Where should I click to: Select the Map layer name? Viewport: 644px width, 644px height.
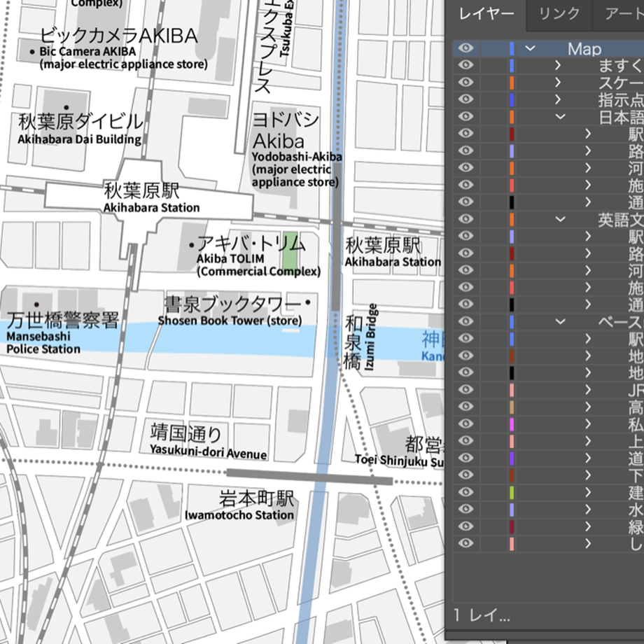[x=584, y=49]
